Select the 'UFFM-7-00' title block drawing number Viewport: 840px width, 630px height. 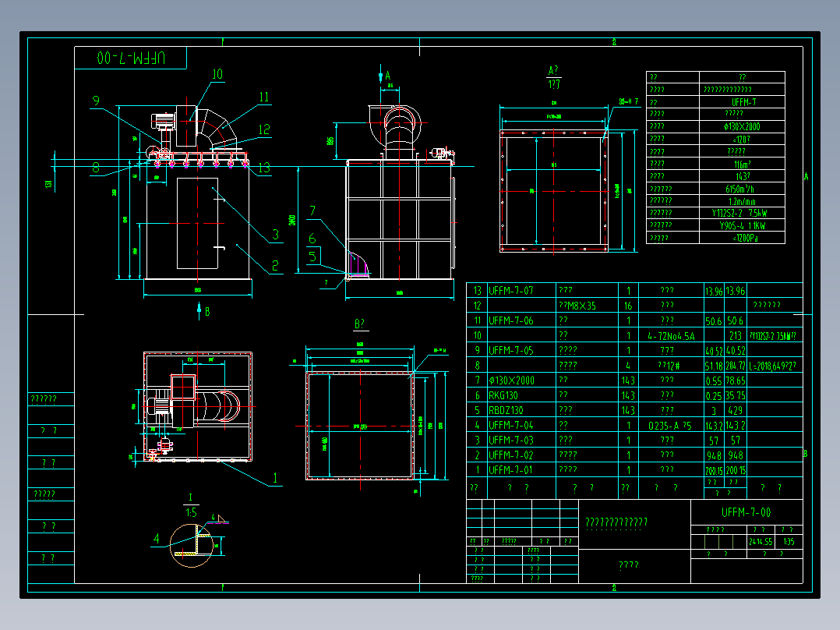[x=746, y=512]
